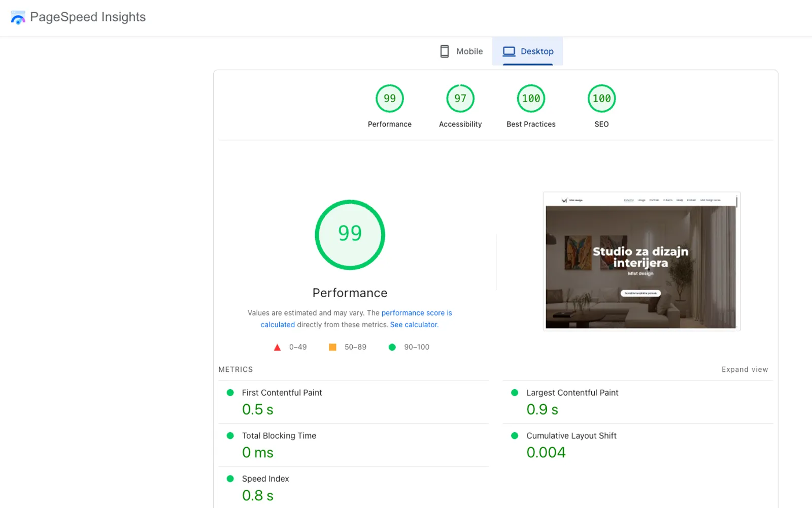Open the See calculator link

[x=414, y=325]
